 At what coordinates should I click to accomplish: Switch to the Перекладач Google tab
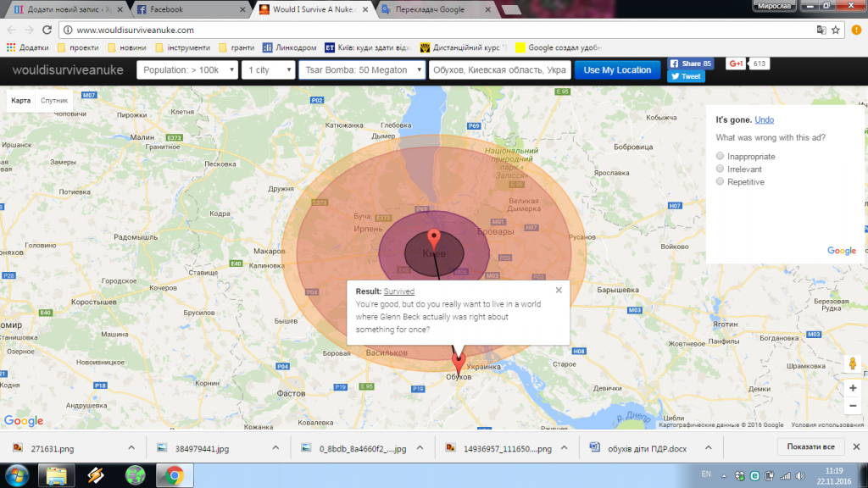click(437, 9)
